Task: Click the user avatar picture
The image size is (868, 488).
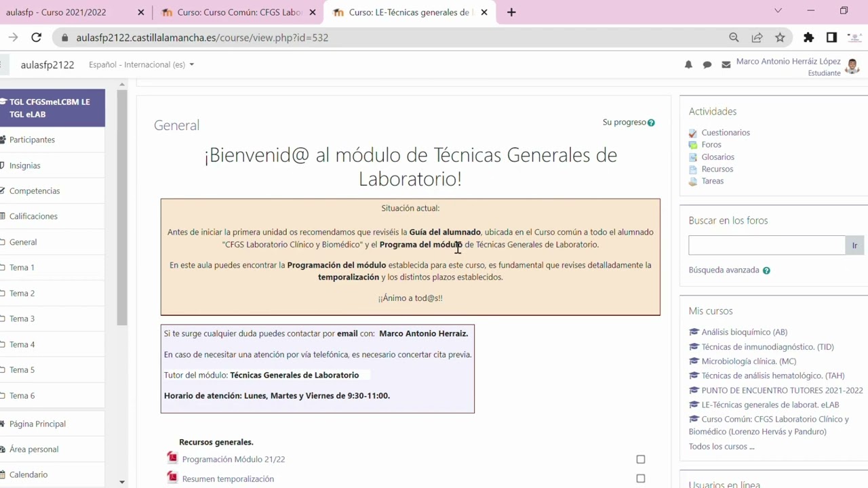Action: pyautogui.click(x=852, y=66)
